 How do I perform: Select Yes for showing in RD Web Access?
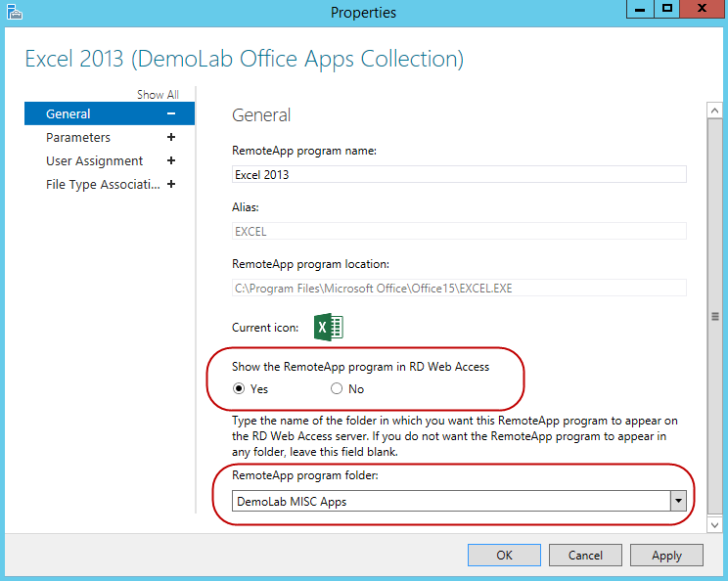pos(241,389)
